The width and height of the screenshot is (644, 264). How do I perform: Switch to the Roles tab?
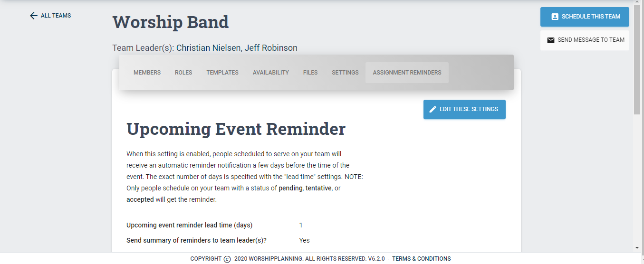point(183,73)
